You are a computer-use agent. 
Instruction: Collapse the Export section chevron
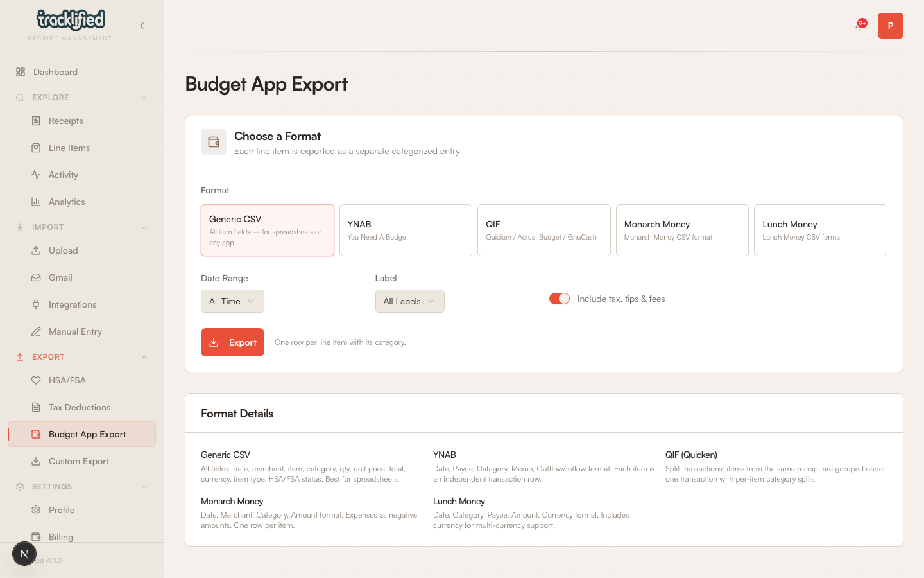click(144, 357)
